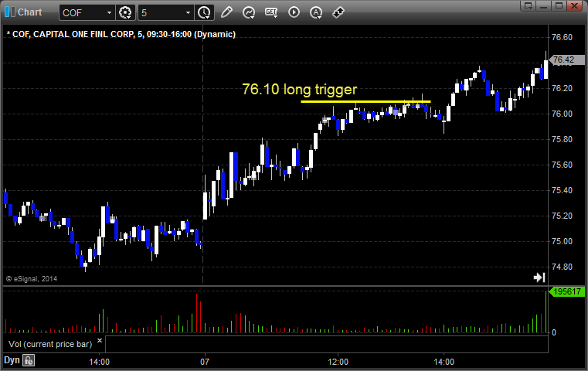Expand the interval 5 dropdown arrow
The image size is (588, 371).
pyautogui.click(x=189, y=13)
